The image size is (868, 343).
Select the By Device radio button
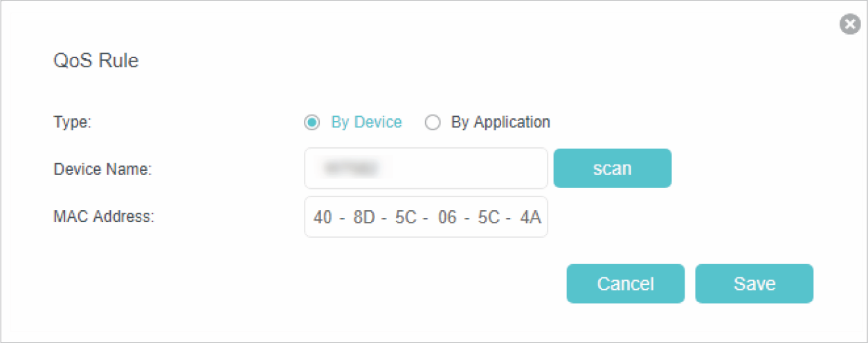tap(312, 123)
